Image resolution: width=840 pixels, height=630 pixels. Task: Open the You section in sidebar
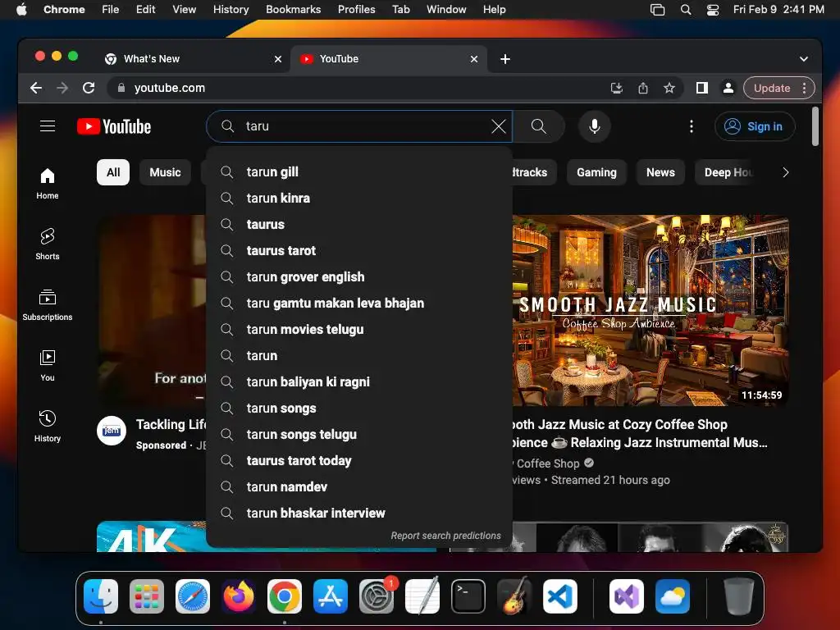47,365
